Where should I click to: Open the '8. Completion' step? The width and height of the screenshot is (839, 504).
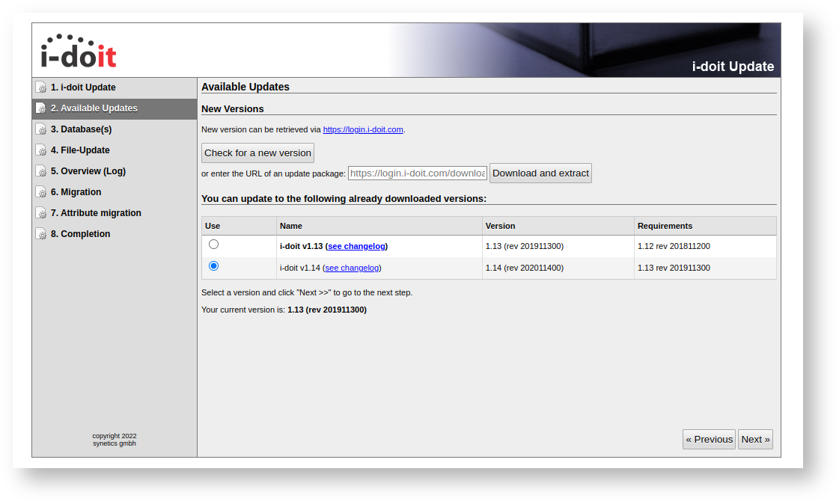pyautogui.click(x=80, y=234)
